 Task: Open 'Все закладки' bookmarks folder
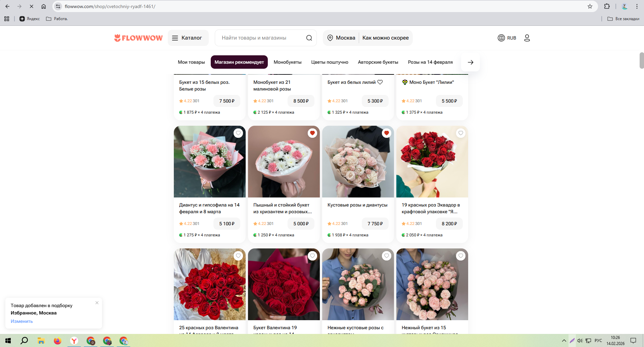(623, 19)
